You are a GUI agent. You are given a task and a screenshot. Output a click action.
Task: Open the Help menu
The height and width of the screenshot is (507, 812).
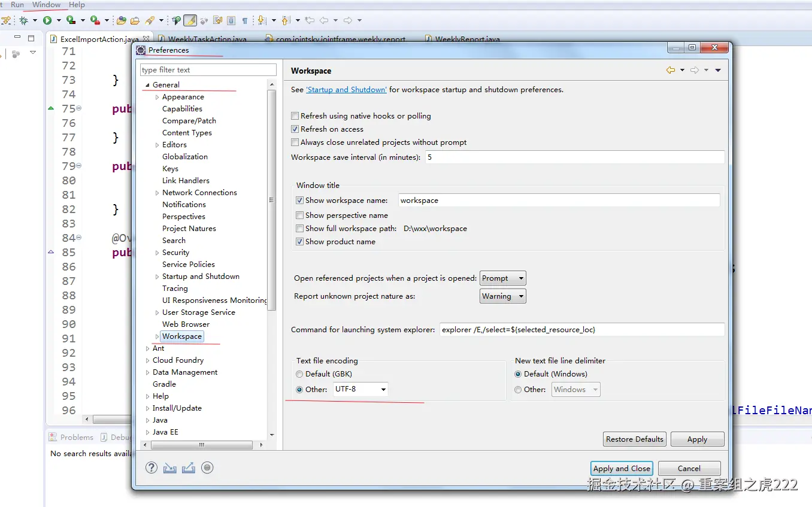pyautogui.click(x=77, y=5)
